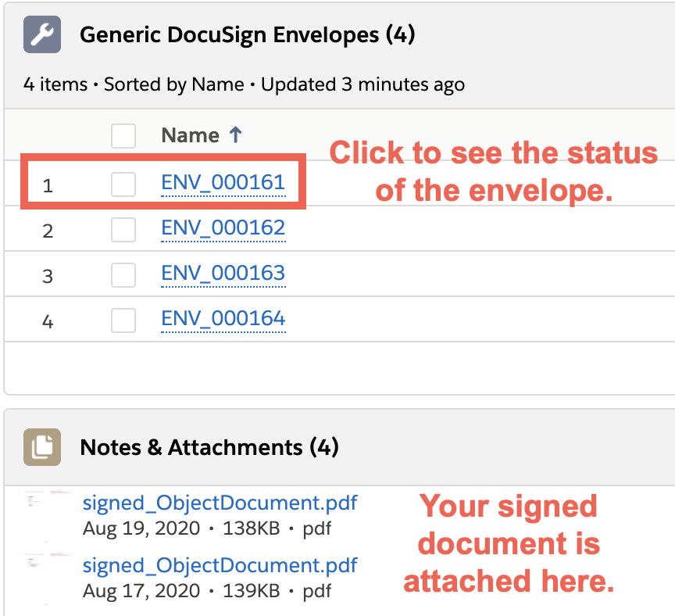Click row number 2 in the envelopes list
This screenshot has height=616, width=675.
point(48,231)
